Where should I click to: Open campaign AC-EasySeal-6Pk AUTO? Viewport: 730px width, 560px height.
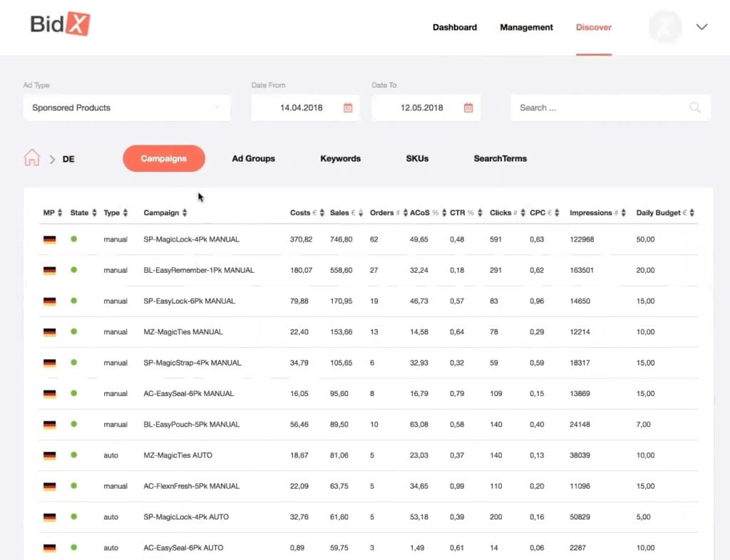click(183, 548)
